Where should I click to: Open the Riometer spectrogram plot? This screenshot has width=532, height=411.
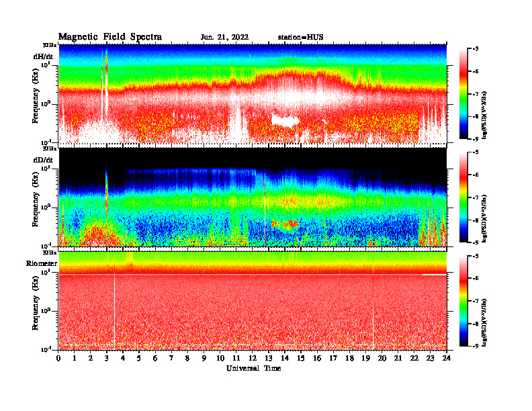pos(253,300)
